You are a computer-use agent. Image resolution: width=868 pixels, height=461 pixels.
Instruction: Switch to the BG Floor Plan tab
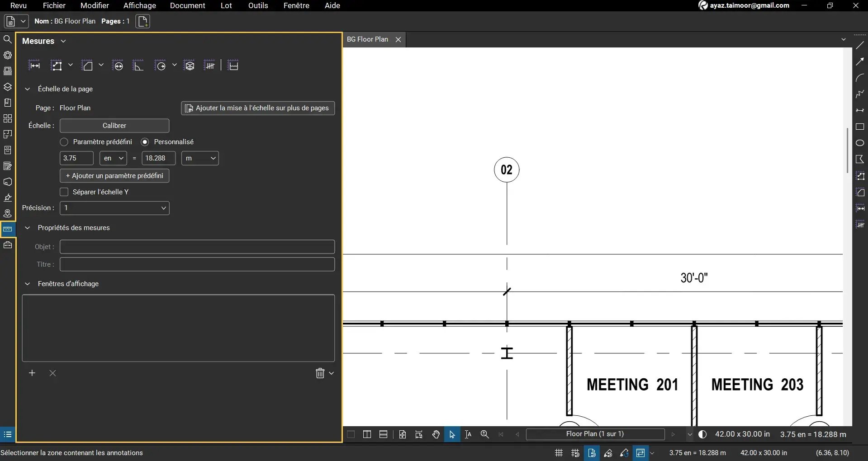pyautogui.click(x=368, y=39)
